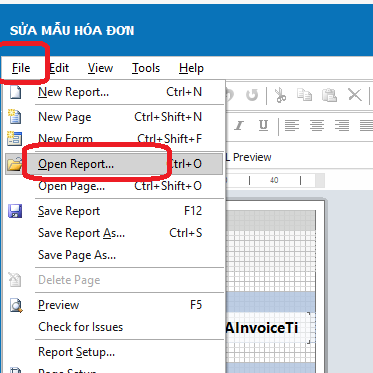Center align text

(317, 126)
